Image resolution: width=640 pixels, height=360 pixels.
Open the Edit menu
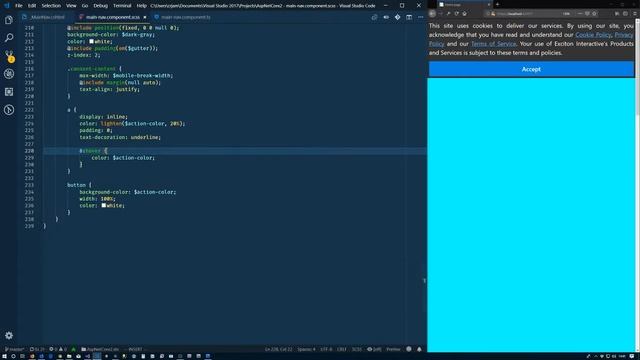pyautogui.click(x=32, y=6)
